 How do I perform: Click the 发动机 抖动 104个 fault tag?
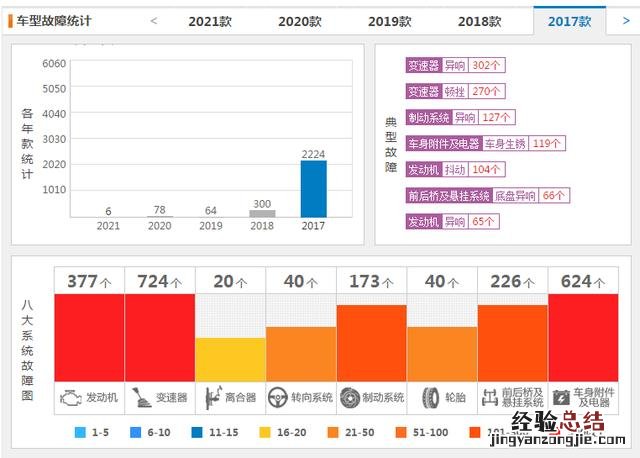(456, 169)
